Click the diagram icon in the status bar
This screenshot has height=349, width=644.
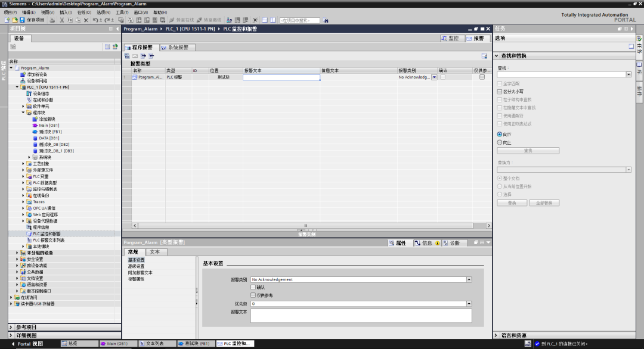[528, 344]
